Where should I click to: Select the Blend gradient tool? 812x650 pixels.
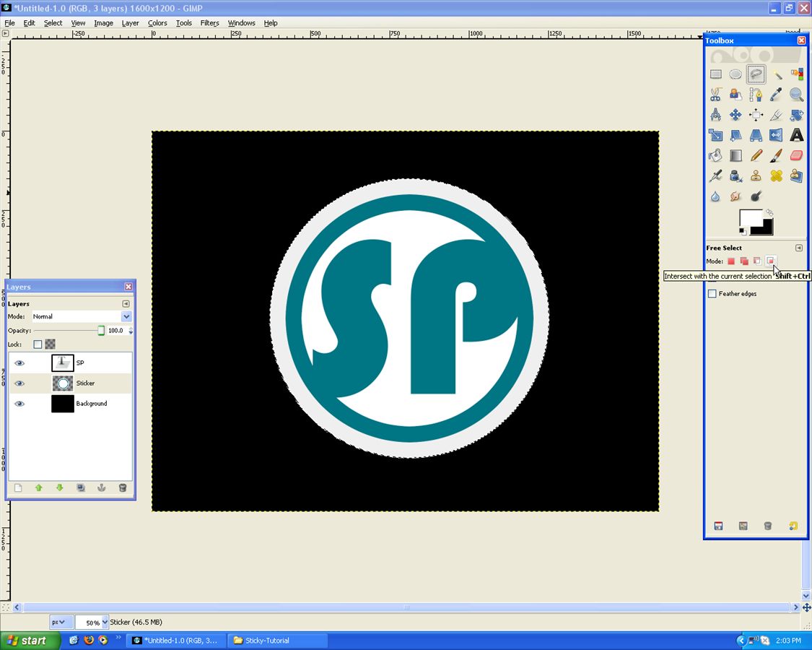coord(735,155)
